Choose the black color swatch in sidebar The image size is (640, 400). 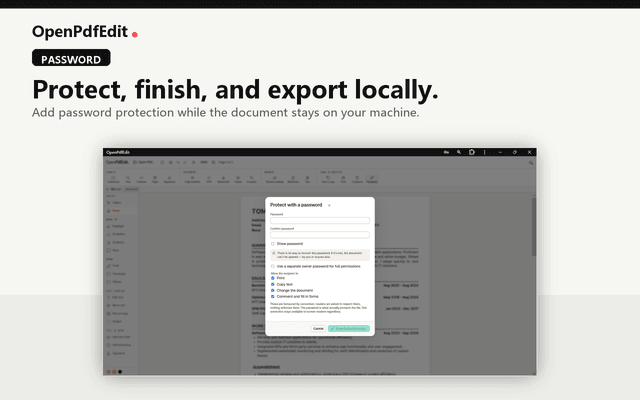120,371
